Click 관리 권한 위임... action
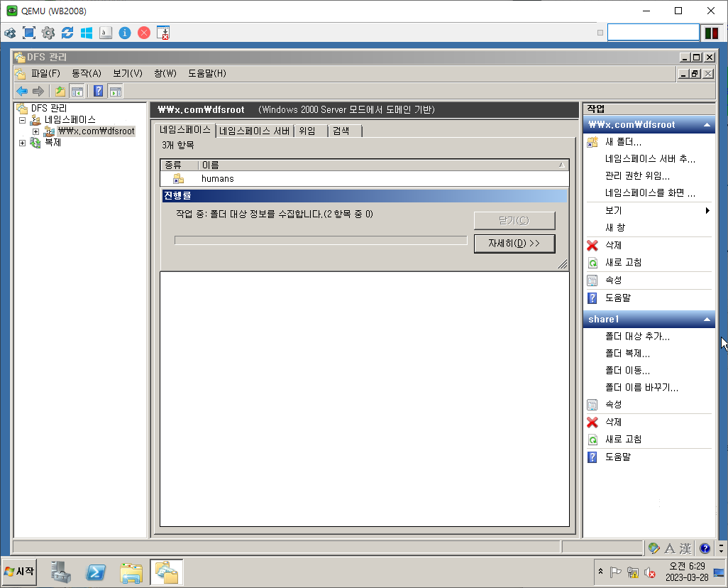 coord(637,175)
